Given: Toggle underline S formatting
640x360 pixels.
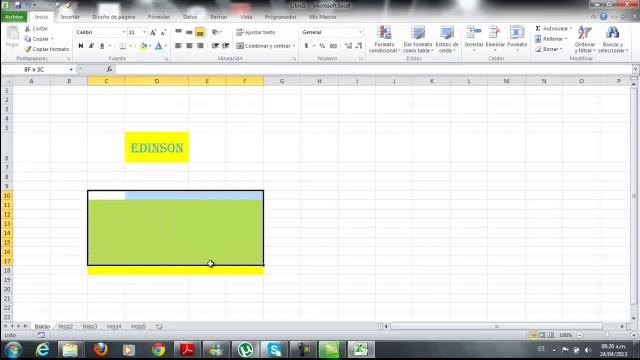Looking at the screenshot, I should point(102,46).
